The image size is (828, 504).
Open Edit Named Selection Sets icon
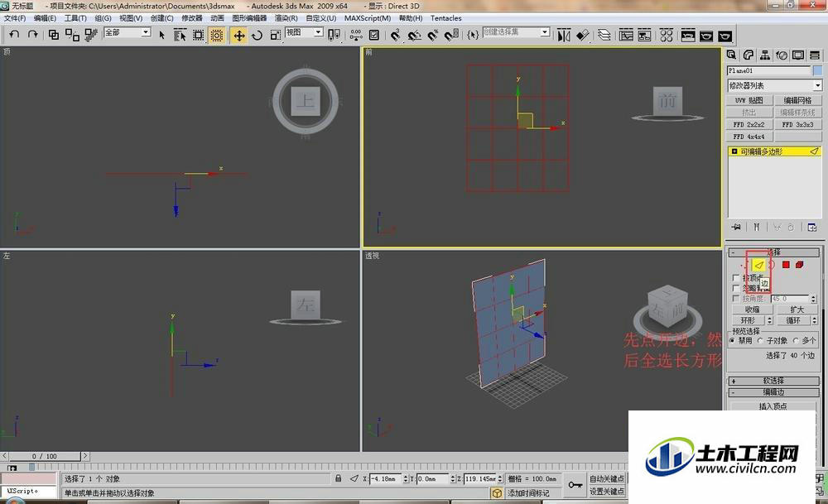click(473, 36)
